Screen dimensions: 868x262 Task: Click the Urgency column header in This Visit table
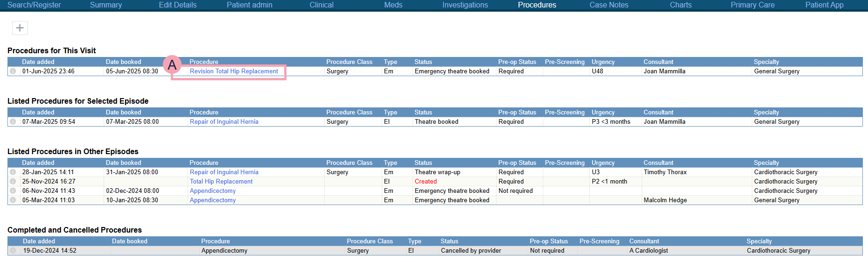click(603, 62)
